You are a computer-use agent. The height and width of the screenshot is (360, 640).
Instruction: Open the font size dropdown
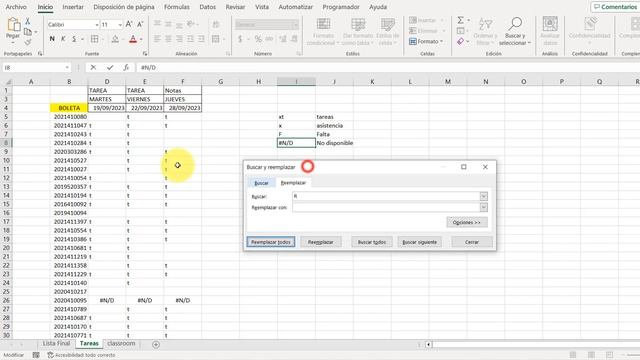(120, 25)
